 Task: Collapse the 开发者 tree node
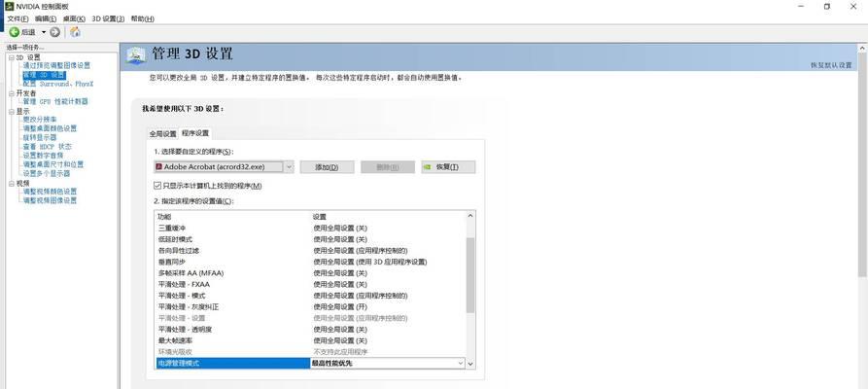[11, 93]
